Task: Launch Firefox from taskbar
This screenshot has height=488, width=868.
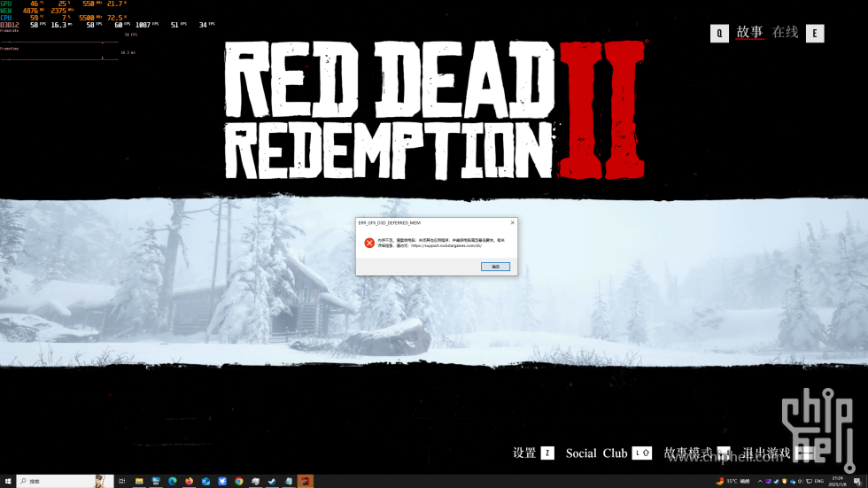Action: pos(190,482)
